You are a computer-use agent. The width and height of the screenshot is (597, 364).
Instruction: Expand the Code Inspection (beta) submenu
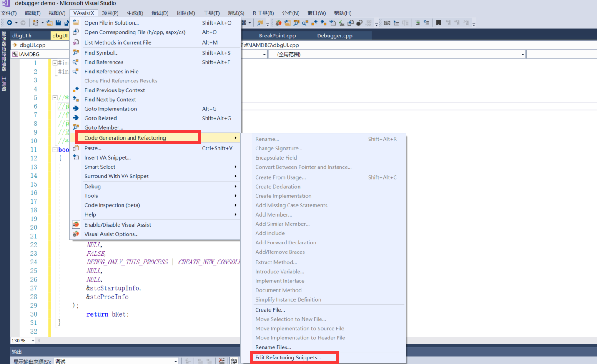[x=155, y=205]
